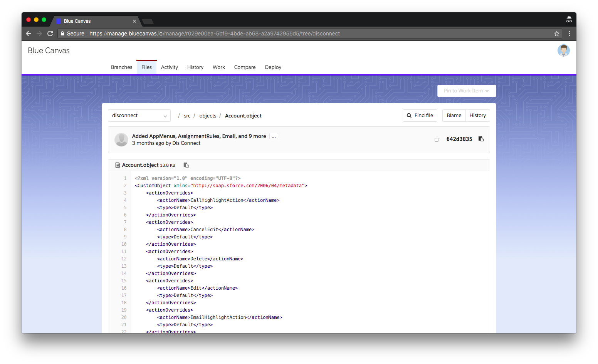This screenshot has height=364, width=598.
Task: Click line number 1 in the code gutter
Action: pos(125,178)
